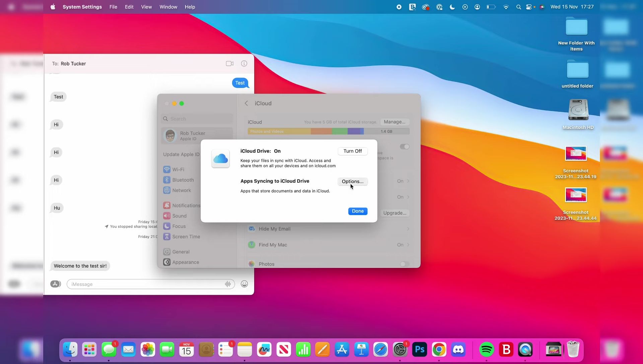Open the Apple menu

(x=53, y=7)
